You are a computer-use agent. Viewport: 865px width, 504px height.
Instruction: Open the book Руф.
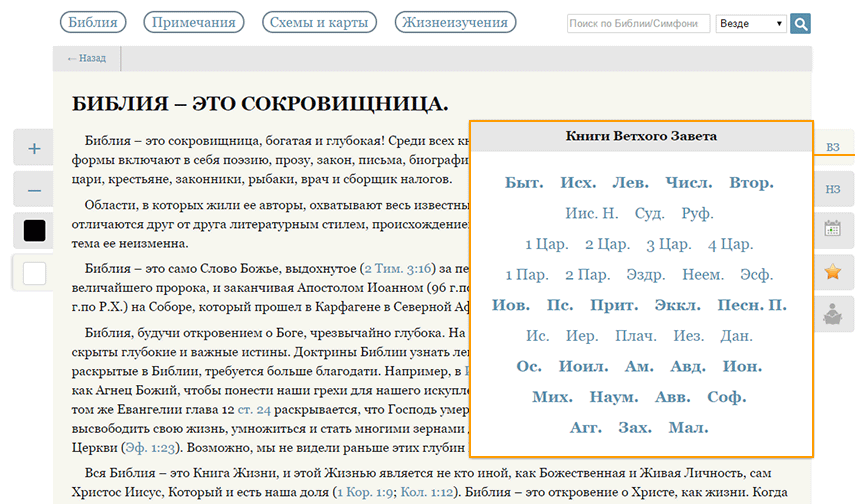[697, 213]
